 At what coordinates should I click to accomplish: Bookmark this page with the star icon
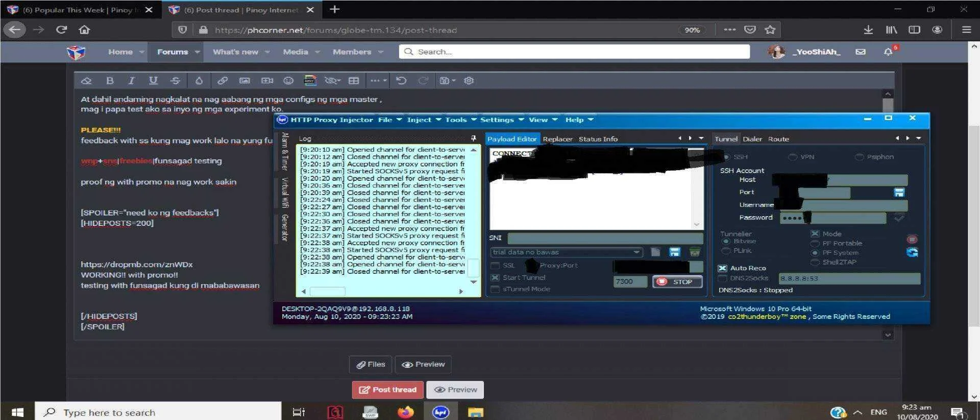(x=770, y=30)
